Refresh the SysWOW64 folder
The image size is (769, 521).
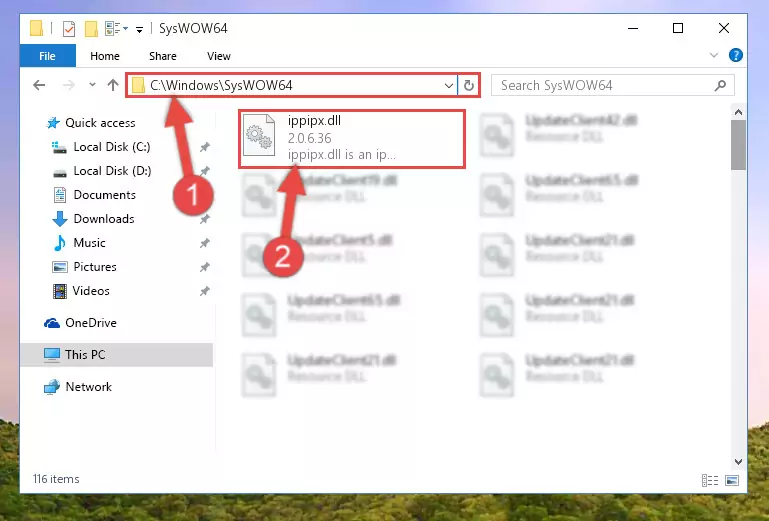pyautogui.click(x=468, y=85)
